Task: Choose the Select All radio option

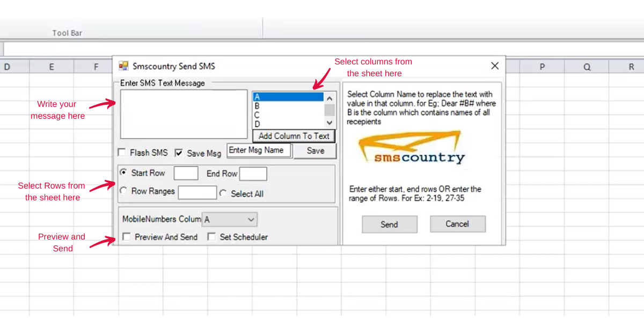Action: pos(223,193)
